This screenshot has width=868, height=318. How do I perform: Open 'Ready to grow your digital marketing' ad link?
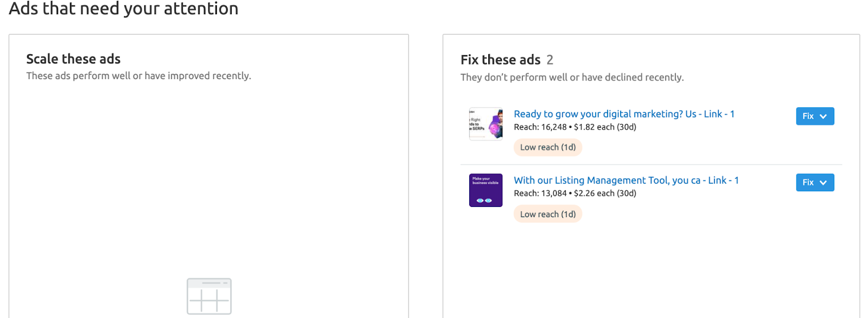tap(624, 114)
